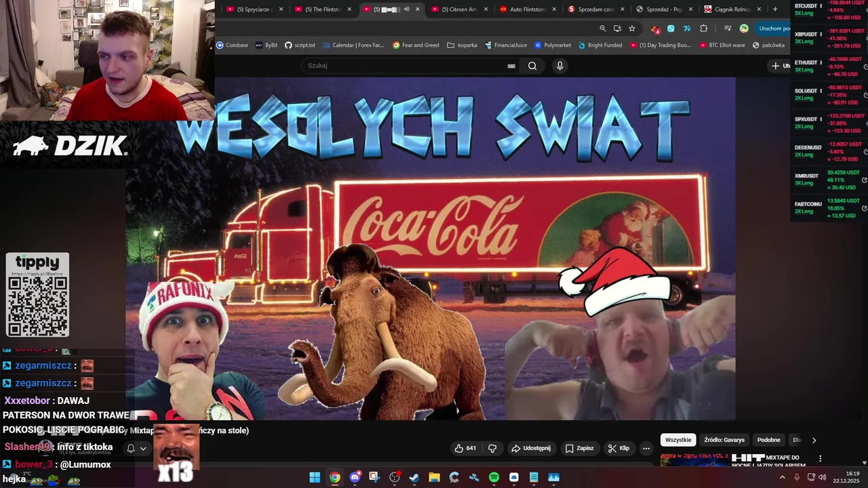The width and height of the screenshot is (868, 488).
Task: Open the Polymarket bookmark
Action: click(553, 45)
